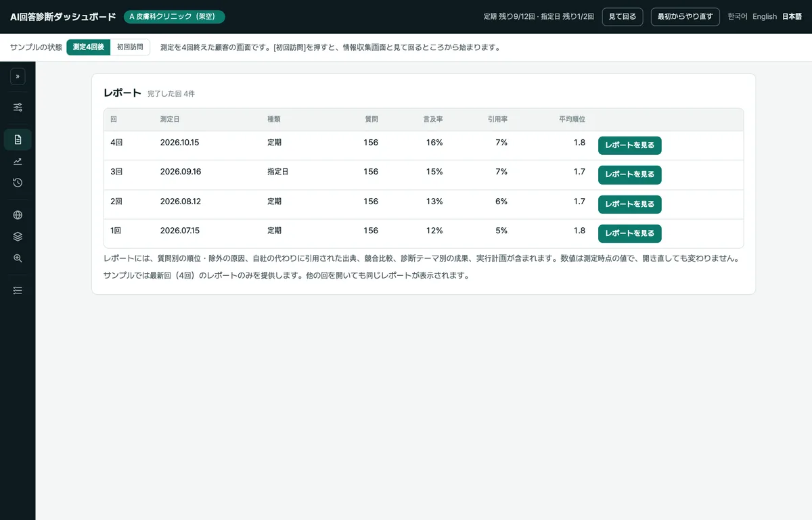Click the 測定日 column header
Viewport: 812px width, 520px height.
170,119
